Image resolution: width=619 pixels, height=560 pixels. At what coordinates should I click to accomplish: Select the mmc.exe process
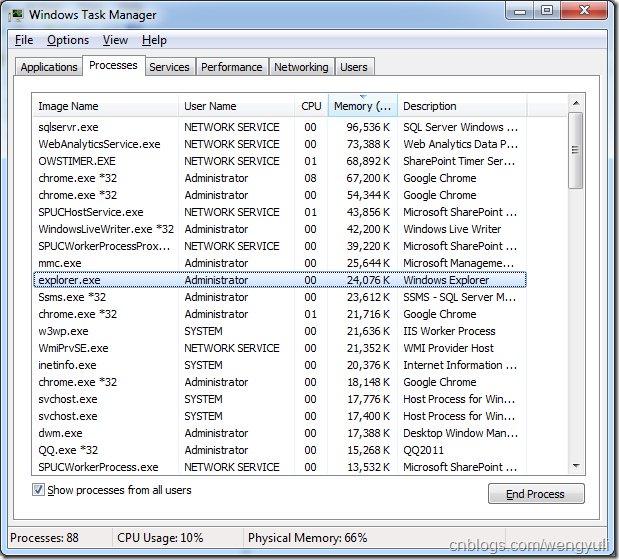279,263
